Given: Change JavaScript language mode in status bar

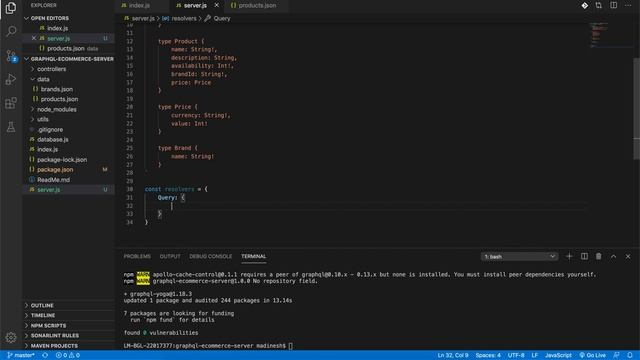Looking at the screenshot, I should [x=558, y=355].
